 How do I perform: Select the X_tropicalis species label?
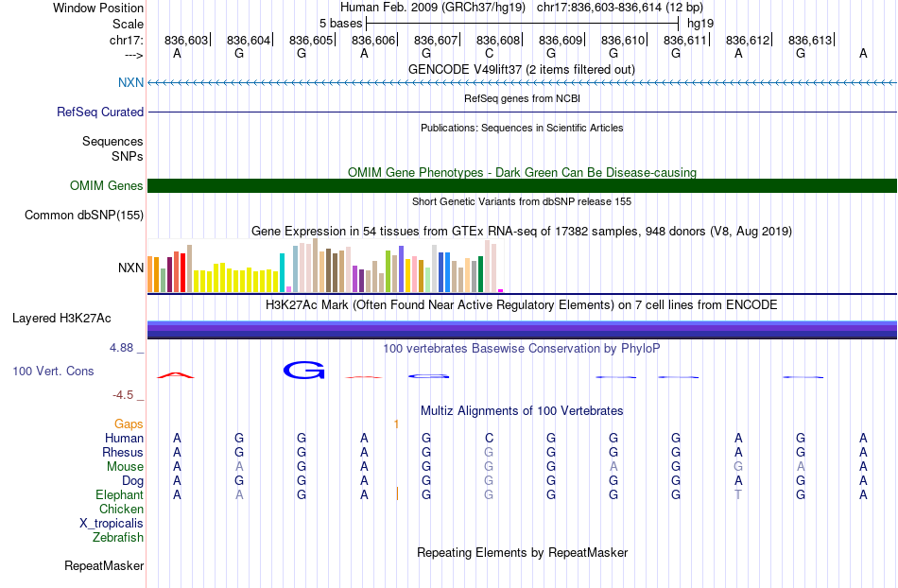coord(112,524)
